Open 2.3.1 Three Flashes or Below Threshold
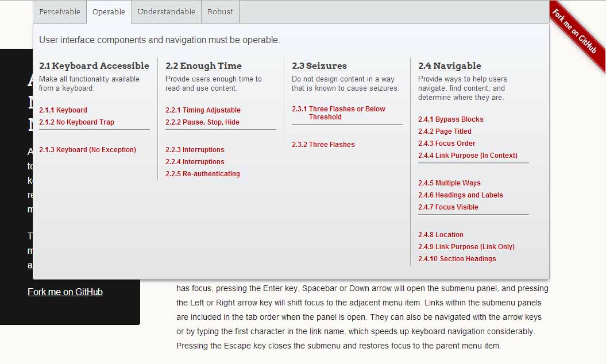This screenshot has width=606, height=364. (338, 113)
